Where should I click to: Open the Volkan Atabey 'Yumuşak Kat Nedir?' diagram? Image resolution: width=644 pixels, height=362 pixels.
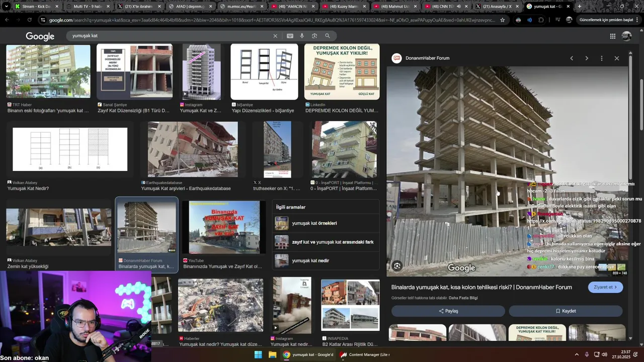pos(70,149)
